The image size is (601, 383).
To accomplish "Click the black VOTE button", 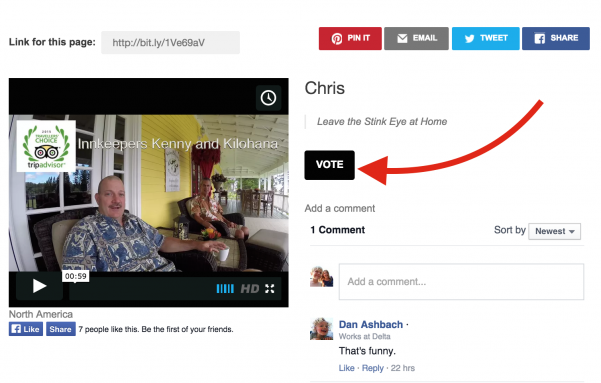I will pos(330,165).
